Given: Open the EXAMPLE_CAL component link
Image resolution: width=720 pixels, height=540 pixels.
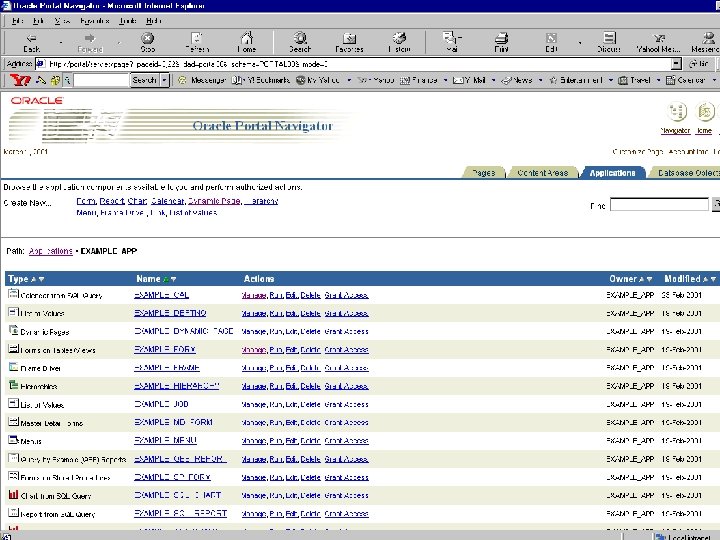Looking at the screenshot, I should click(161, 295).
